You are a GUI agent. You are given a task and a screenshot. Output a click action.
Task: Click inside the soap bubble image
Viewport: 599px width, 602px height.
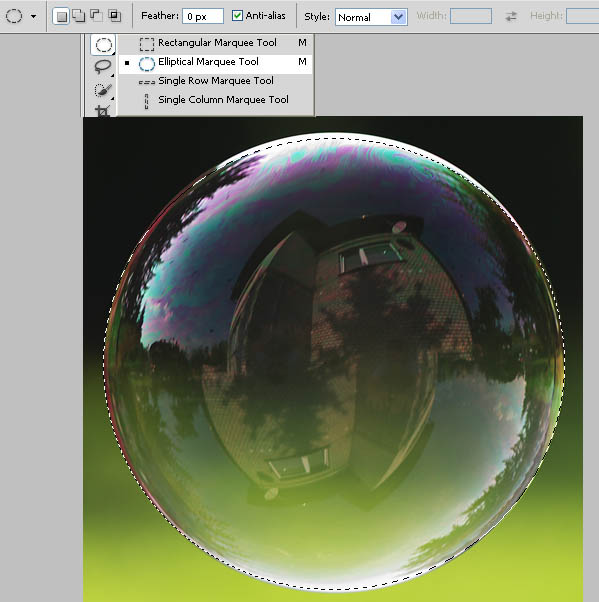pos(334,361)
